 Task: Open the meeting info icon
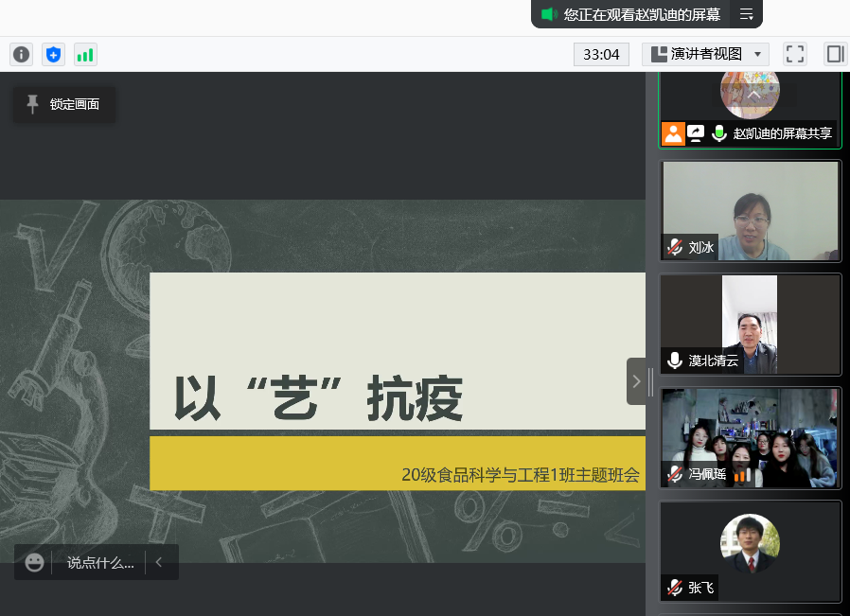coord(21,55)
